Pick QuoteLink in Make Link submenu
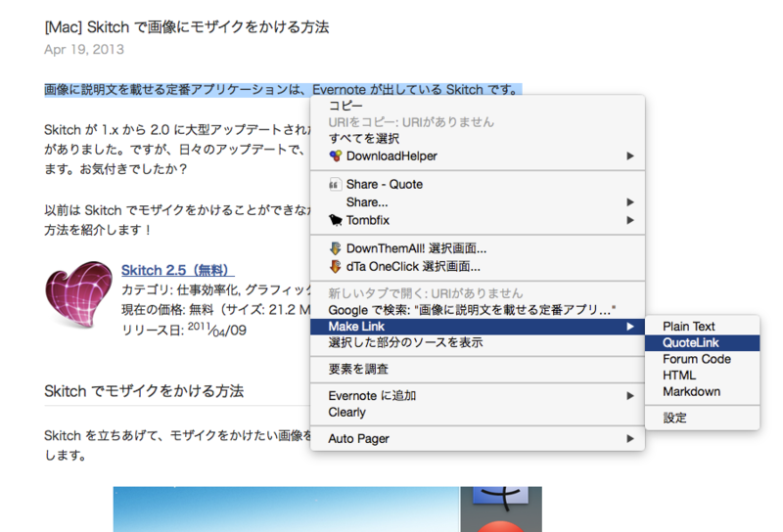 [702, 343]
